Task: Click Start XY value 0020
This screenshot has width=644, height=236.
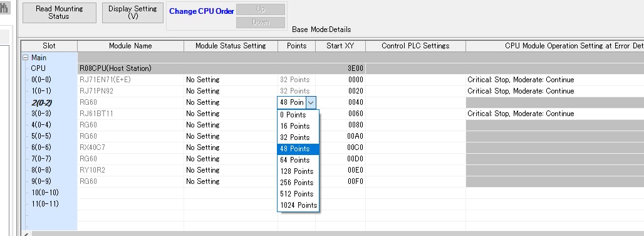Action: (356, 91)
